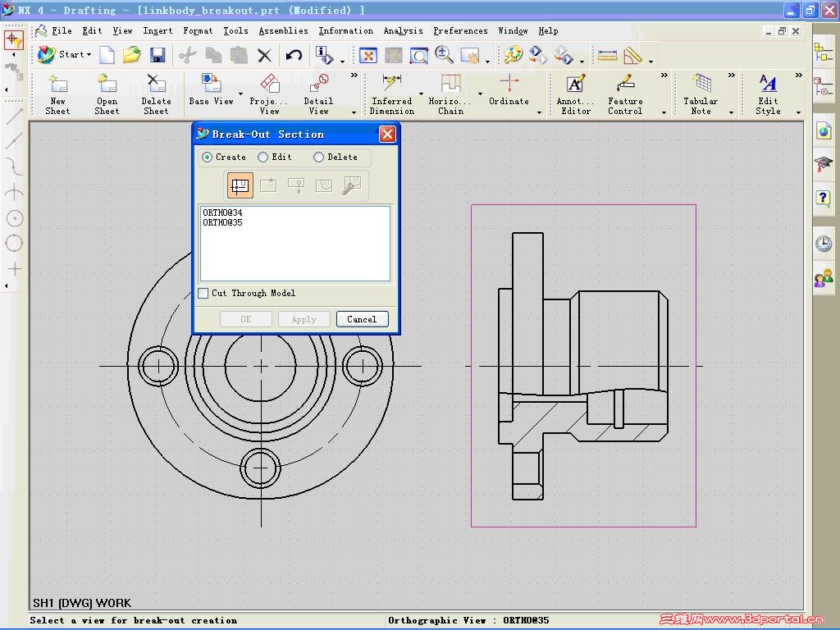This screenshot has width=840, height=630.
Task: Open the Assemblies menu
Action: coord(283,31)
